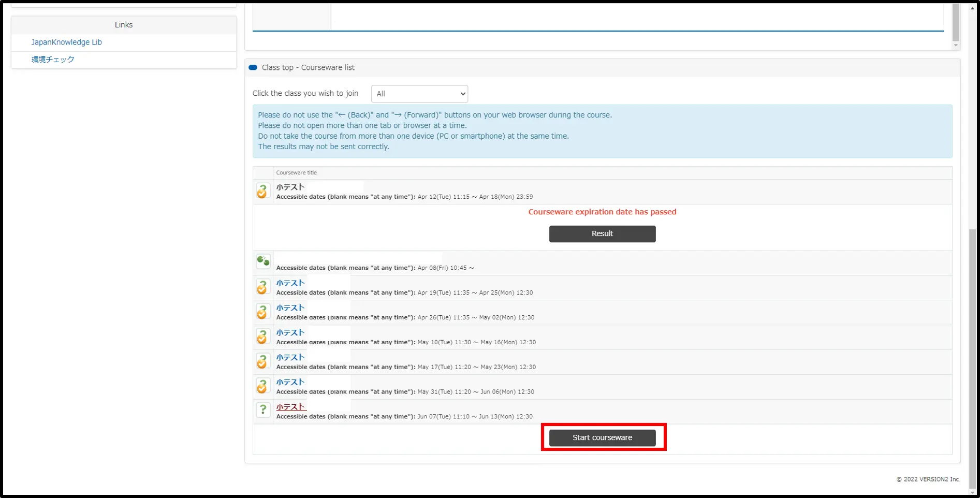Open the 環境チェック link
980x498 pixels.
click(53, 60)
